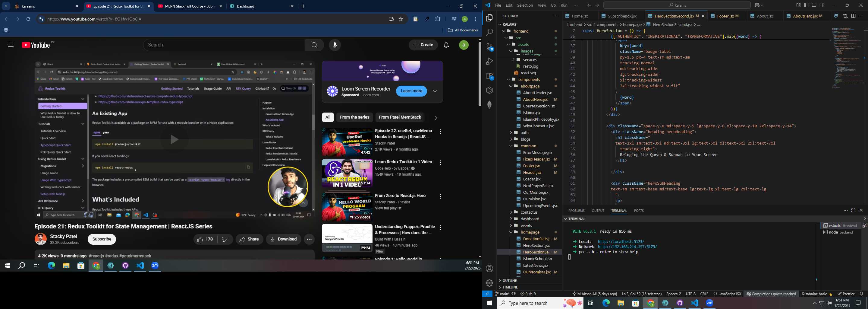868x309 pixels.
Task: Open the Selection menu in VS Code
Action: [525, 5]
